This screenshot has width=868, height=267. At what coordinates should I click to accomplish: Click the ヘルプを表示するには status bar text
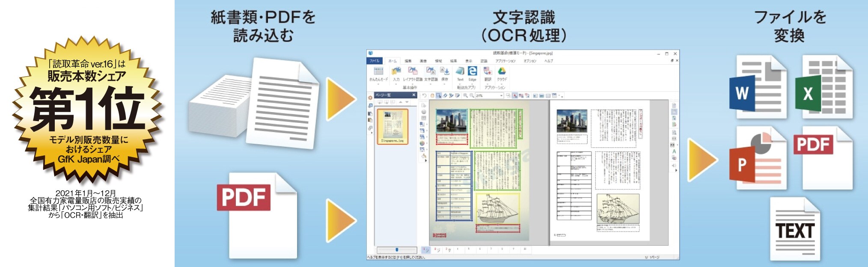click(x=396, y=257)
